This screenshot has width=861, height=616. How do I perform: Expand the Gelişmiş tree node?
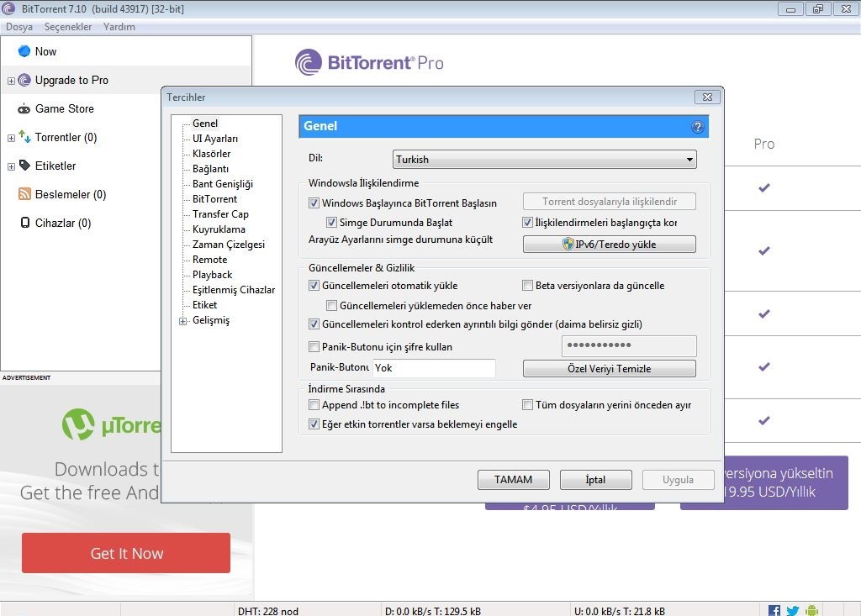[182, 321]
